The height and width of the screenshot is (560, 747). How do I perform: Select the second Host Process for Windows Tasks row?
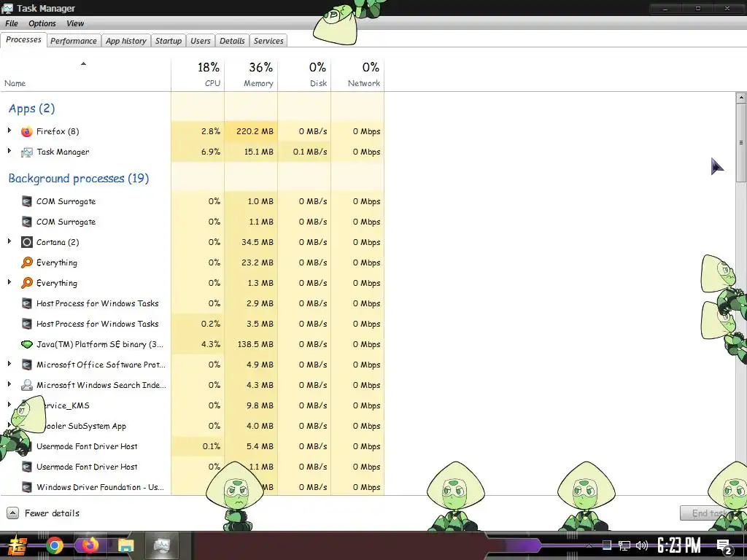(192, 324)
